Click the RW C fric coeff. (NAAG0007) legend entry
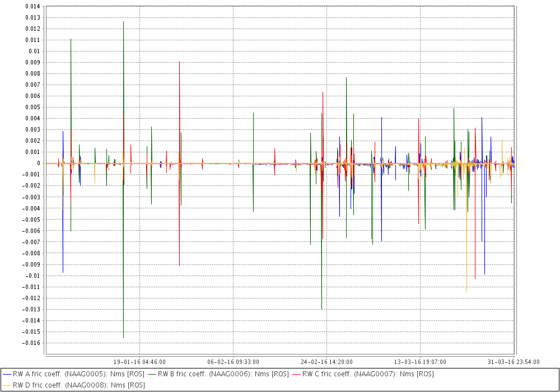Viewport: 560px width, 392px height. click(x=363, y=374)
